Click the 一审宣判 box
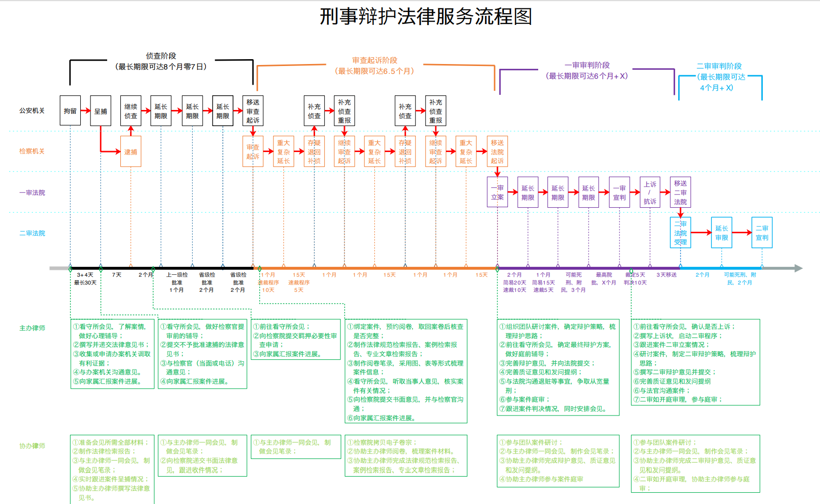The width and height of the screenshot is (820, 504). point(619,192)
